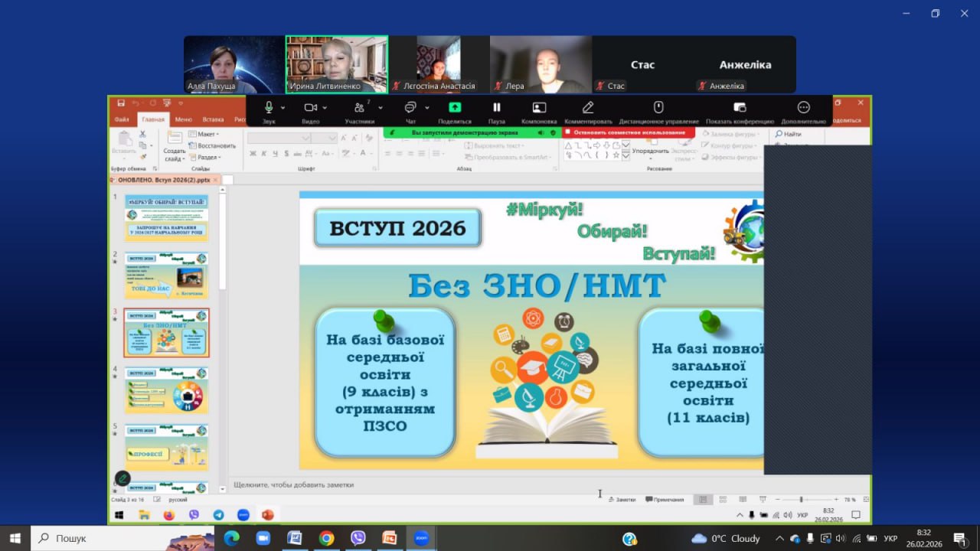Screen dimensions: 980x551
Task: Click the Заметки button in status bar
Action: tap(622, 500)
